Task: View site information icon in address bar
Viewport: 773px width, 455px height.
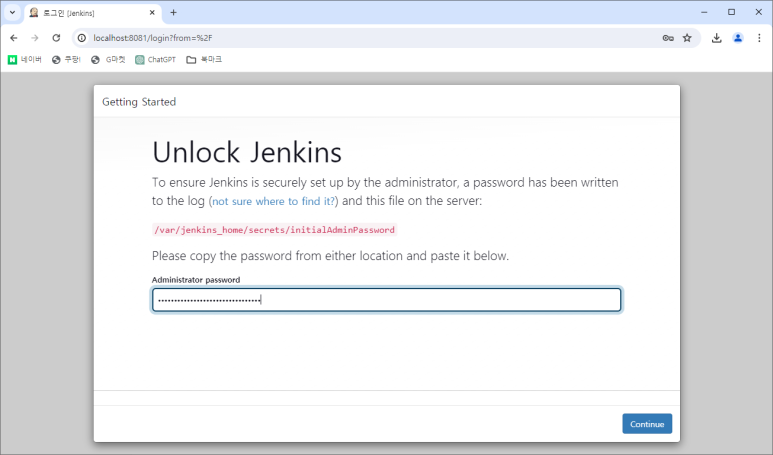Action: point(82,38)
